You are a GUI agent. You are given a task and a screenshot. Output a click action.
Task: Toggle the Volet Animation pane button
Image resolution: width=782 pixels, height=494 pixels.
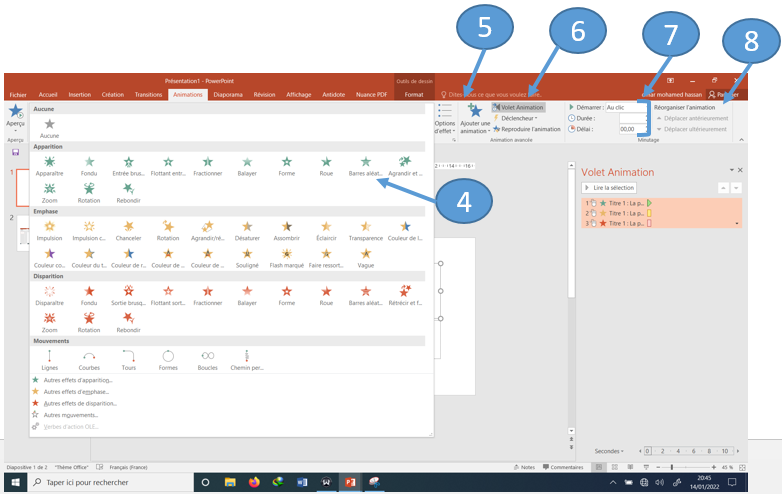[518, 107]
